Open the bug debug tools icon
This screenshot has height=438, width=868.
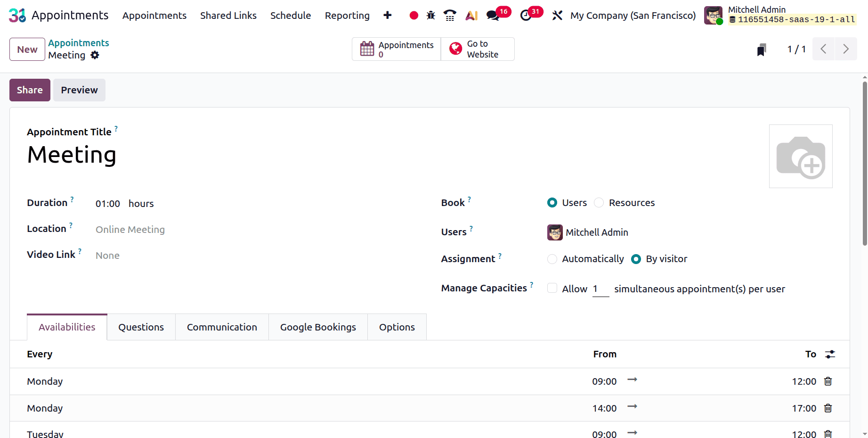click(x=431, y=16)
